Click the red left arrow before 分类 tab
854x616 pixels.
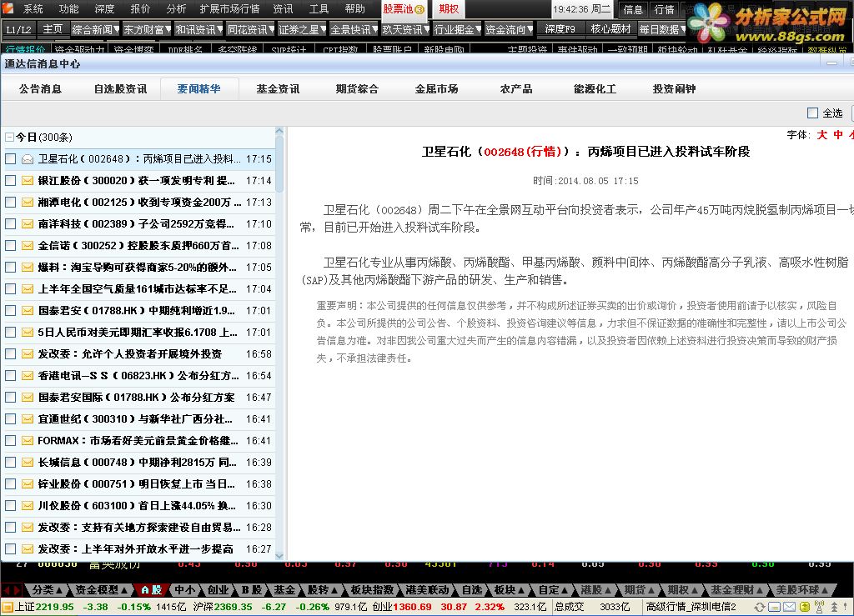pos(6,590)
